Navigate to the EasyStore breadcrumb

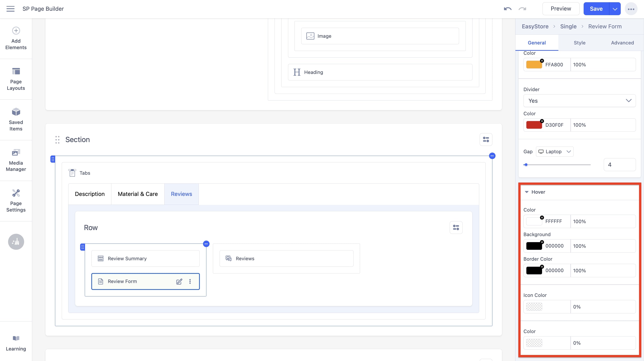click(x=535, y=26)
